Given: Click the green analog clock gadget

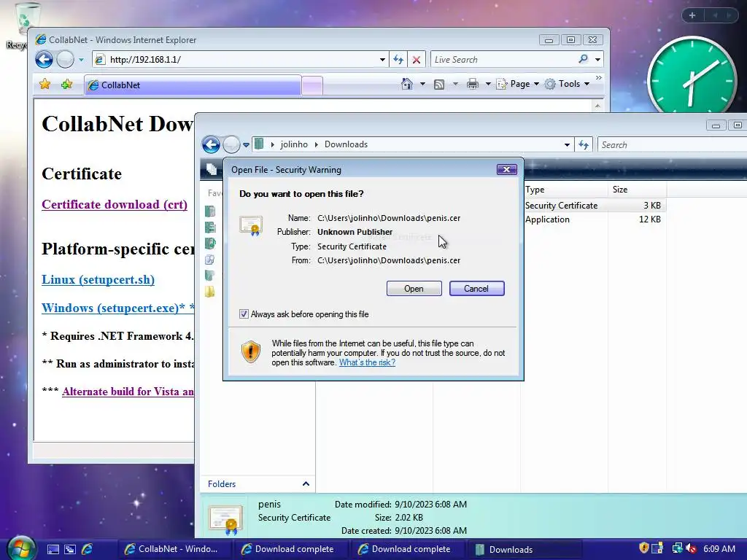Looking at the screenshot, I should (x=692, y=76).
